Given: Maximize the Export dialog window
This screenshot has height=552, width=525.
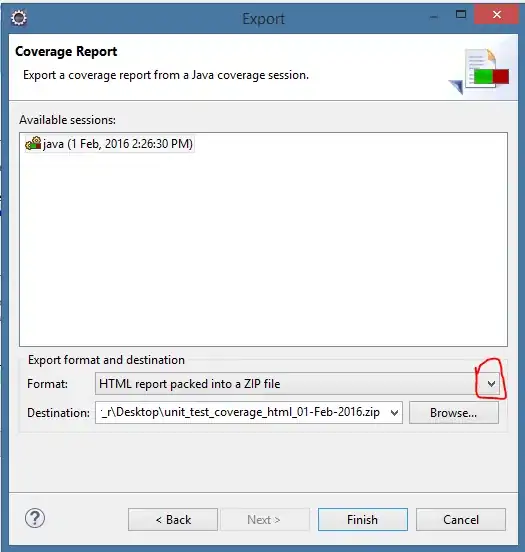Looking at the screenshot, I should [461, 15].
